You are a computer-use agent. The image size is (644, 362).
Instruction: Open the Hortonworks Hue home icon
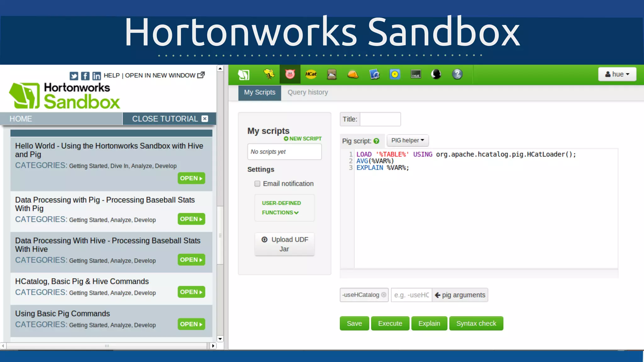pyautogui.click(x=244, y=74)
